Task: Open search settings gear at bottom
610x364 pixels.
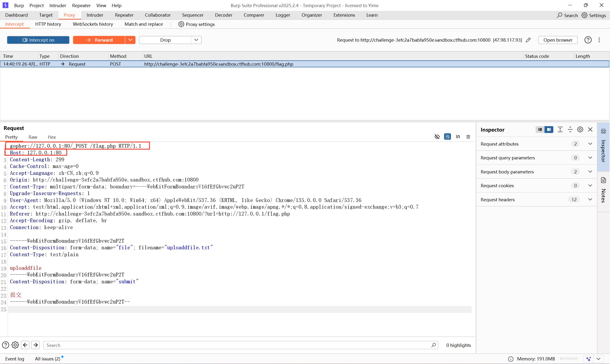Action: (x=15, y=345)
